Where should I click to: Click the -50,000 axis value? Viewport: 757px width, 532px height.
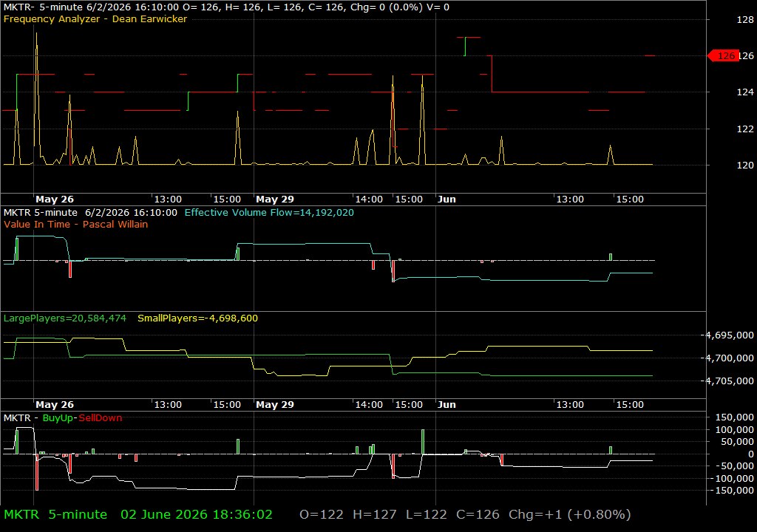pos(734,465)
